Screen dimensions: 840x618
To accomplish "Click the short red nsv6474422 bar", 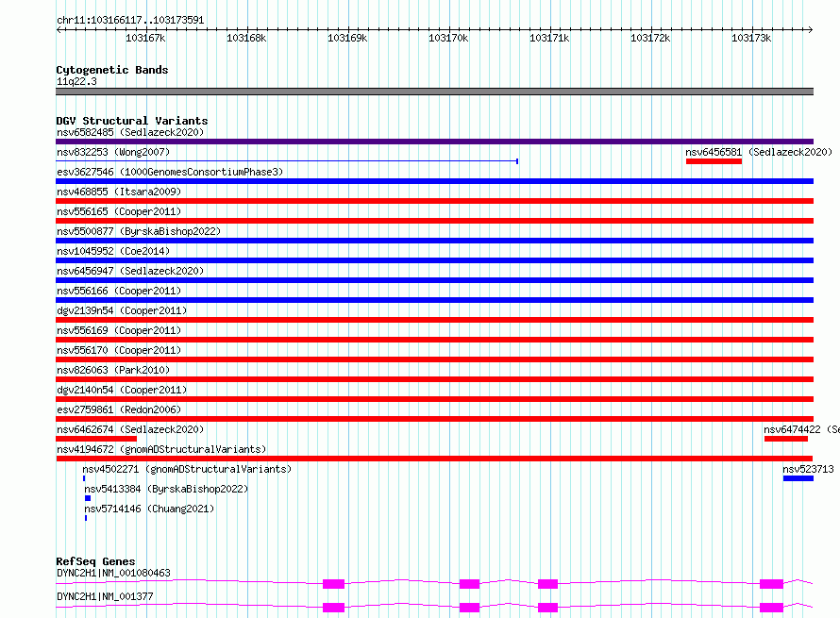I will coord(786,439).
